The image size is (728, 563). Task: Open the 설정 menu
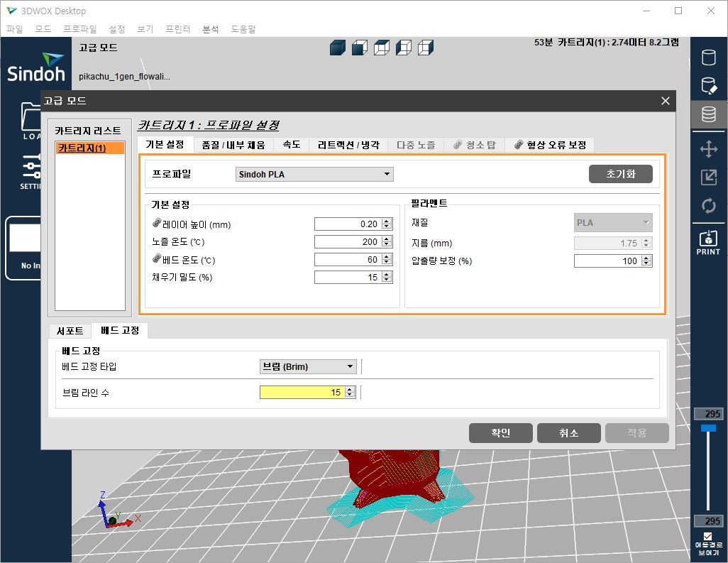pyautogui.click(x=117, y=29)
